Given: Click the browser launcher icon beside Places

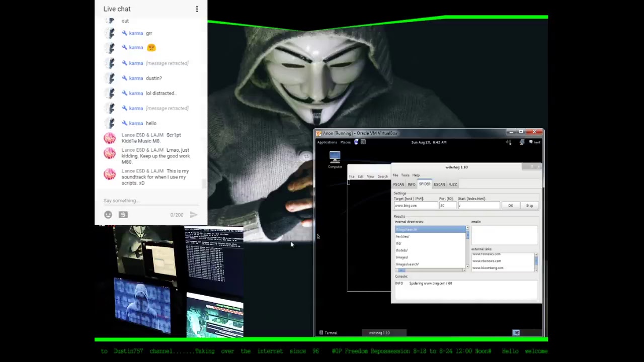Looking at the screenshot, I should point(356,142).
